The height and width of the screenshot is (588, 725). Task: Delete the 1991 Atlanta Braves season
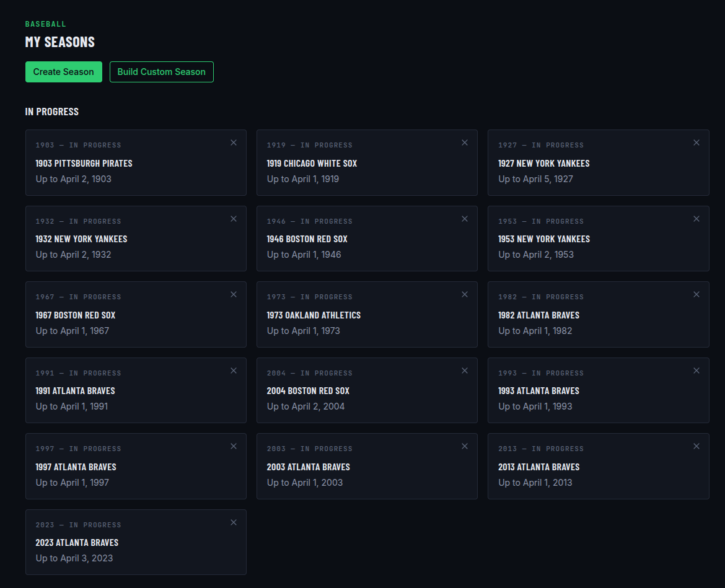click(x=234, y=371)
